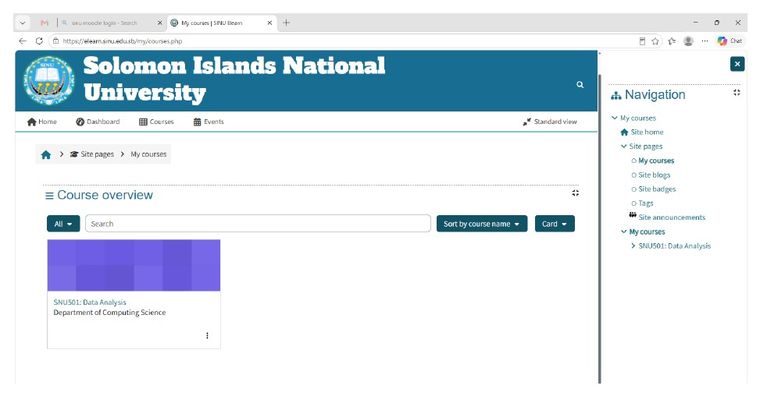Open the browser settings ellipsis menu
This screenshot has width=760, height=396.
[705, 41]
